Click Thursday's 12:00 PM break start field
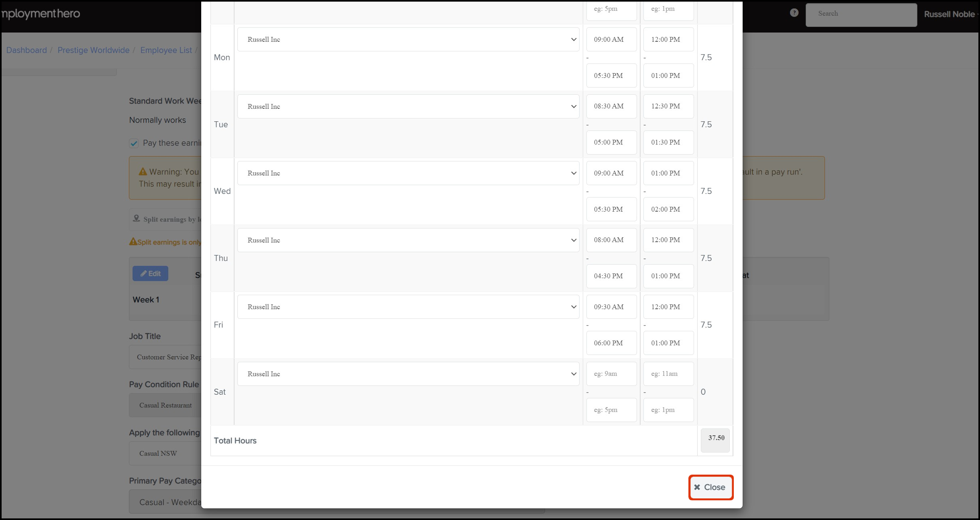980x520 pixels. coord(668,240)
